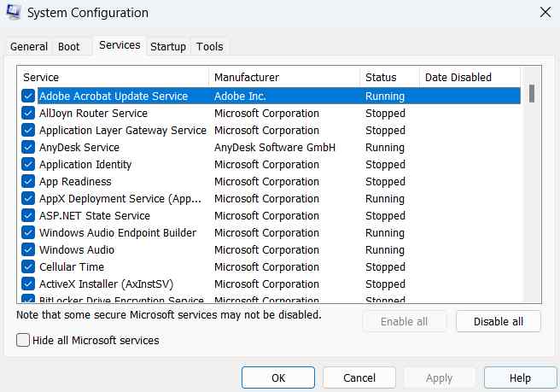Uncheck AnyDesk Service checkbox
Image resolution: width=560 pixels, height=392 pixels.
click(x=28, y=147)
